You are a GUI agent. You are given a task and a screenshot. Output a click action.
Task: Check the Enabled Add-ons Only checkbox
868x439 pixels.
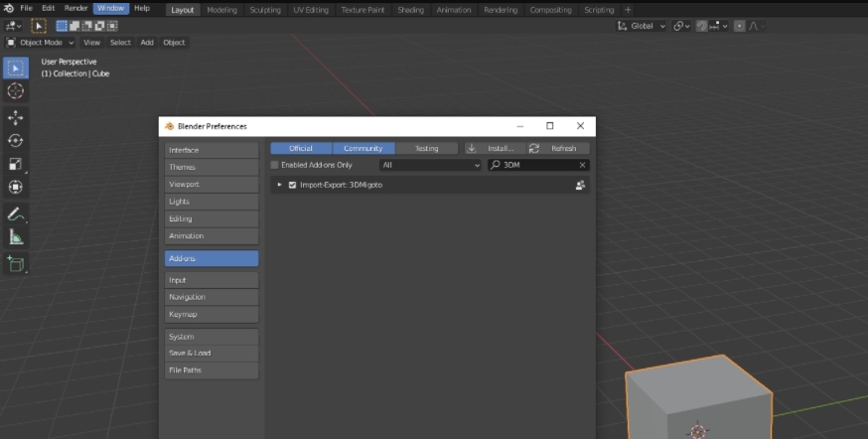pyautogui.click(x=275, y=165)
